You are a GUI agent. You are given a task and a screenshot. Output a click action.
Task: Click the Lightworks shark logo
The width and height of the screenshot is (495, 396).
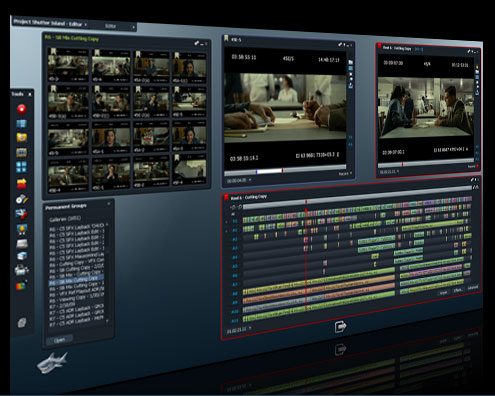[52, 362]
